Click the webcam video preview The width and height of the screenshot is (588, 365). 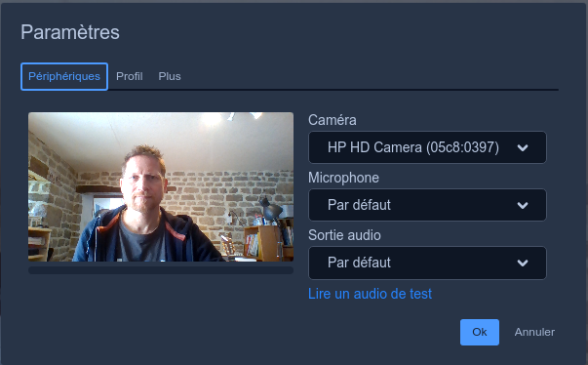click(161, 186)
